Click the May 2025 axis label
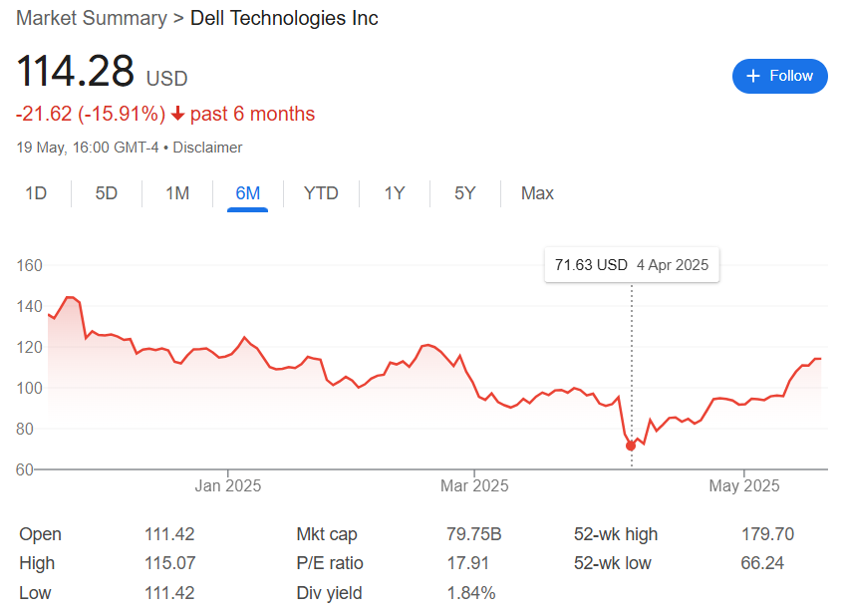The height and width of the screenshot is (616, 844). (x=744, y=486)
